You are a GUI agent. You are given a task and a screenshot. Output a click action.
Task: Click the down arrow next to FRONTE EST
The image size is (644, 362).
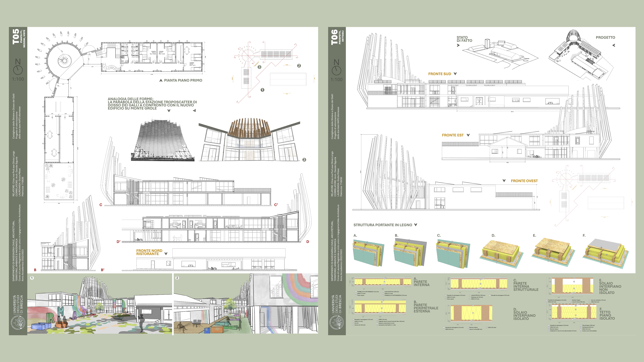468,135
